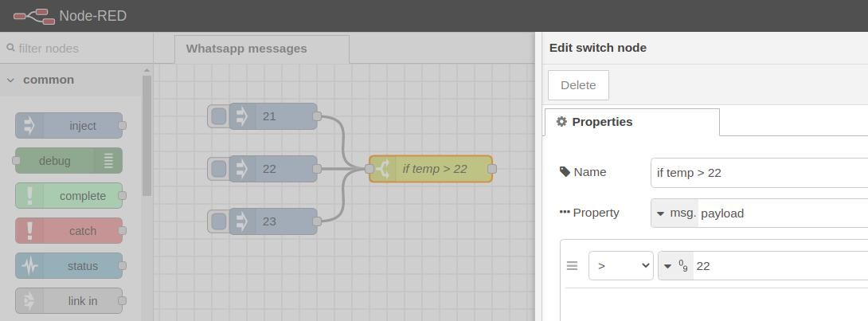The width and height of the screenshot is (868, 321).
Task: Open the number value type dropdown
Action: (676, 266)
